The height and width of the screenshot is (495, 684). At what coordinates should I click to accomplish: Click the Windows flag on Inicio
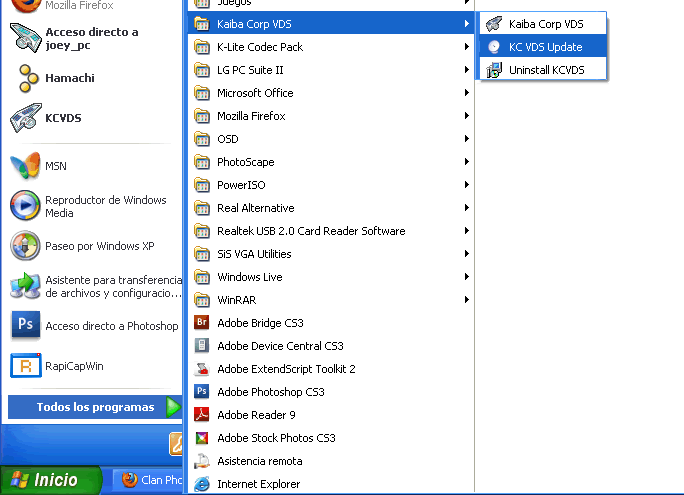click(x=19, y=480)
